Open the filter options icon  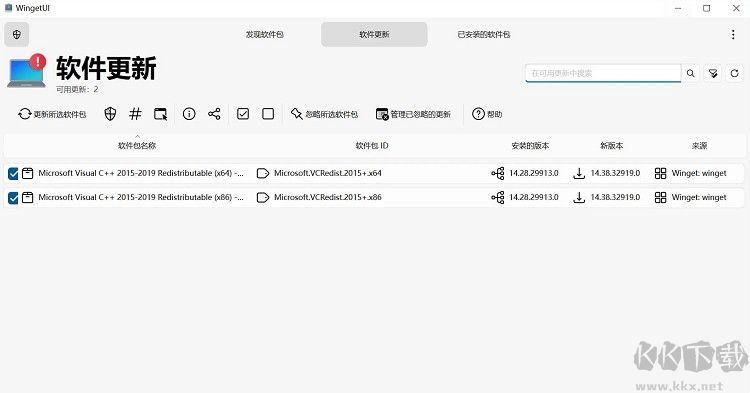(713, 73)
